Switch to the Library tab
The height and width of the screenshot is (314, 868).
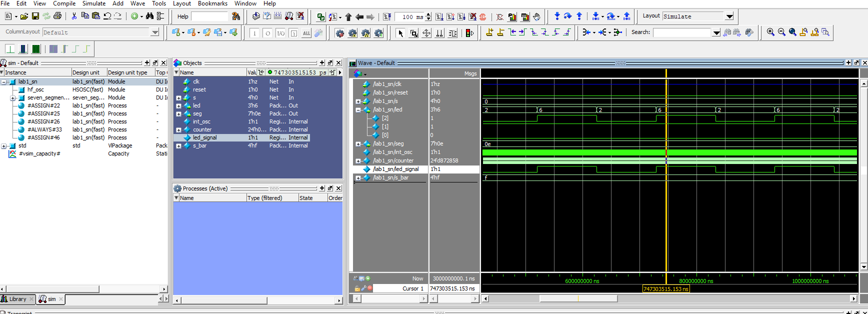[17, 299]
